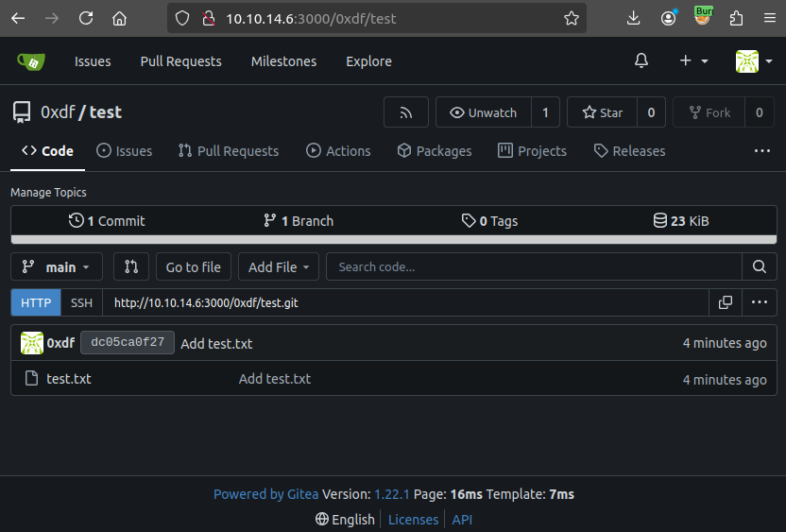786x532 pixels.
Task: Open the Add File dropdown
Action: [279, 267]
